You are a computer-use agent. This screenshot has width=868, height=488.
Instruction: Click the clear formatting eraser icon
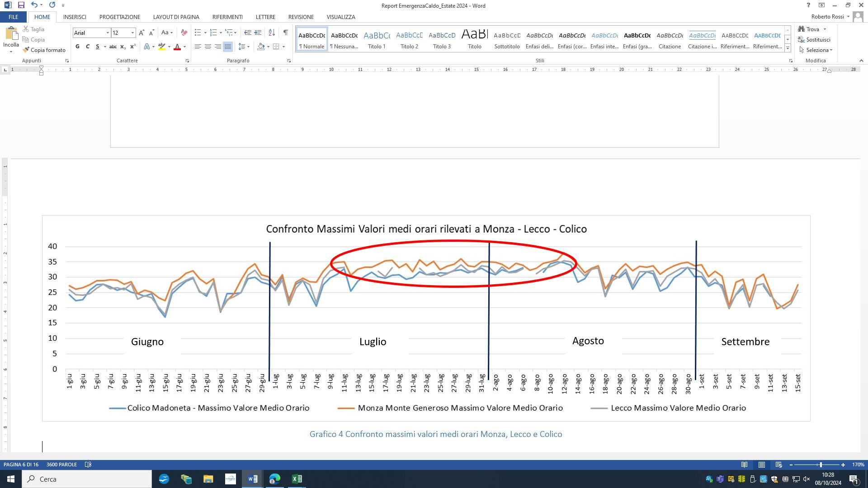[x=184, y=33]
